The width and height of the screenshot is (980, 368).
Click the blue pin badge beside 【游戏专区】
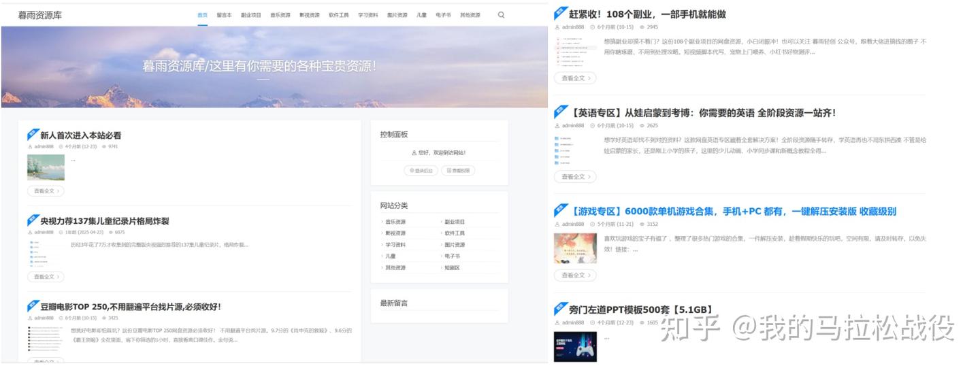click(560, 210)
